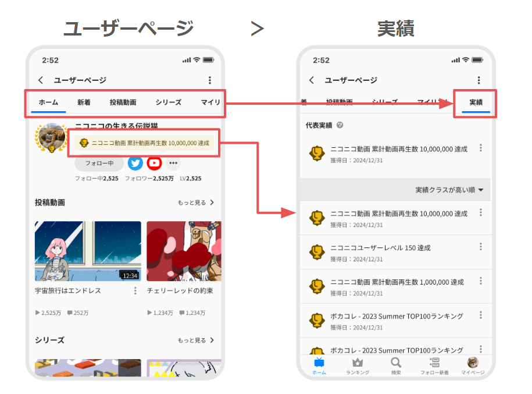This screenshot has height=394, width=532.
Task: Open チェリーレッドの約束 video thumbnail
Action: (x=184, y=251)
